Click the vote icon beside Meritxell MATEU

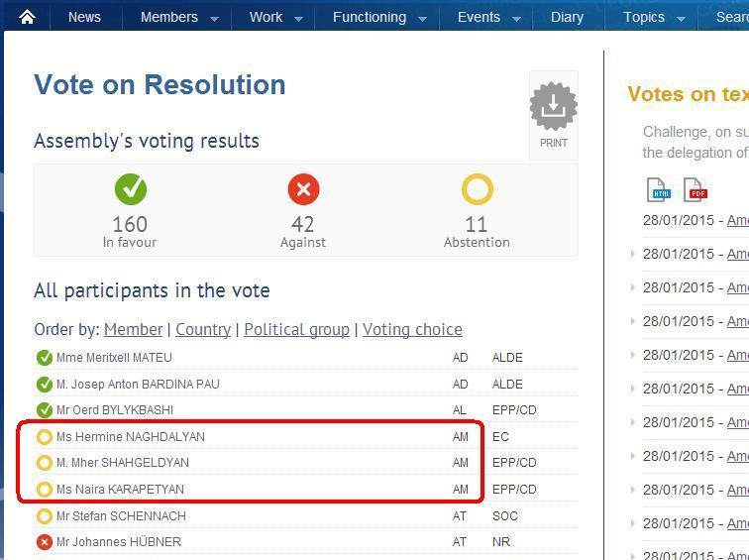pyautogui.click(x=45, y=358)
